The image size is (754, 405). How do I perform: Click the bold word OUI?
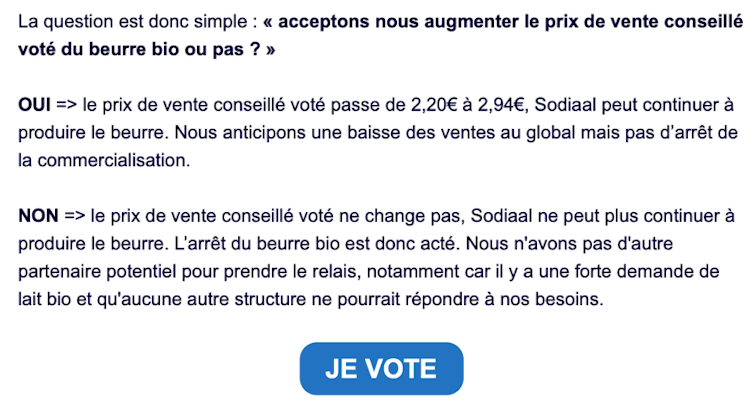(x=34, y=105)
